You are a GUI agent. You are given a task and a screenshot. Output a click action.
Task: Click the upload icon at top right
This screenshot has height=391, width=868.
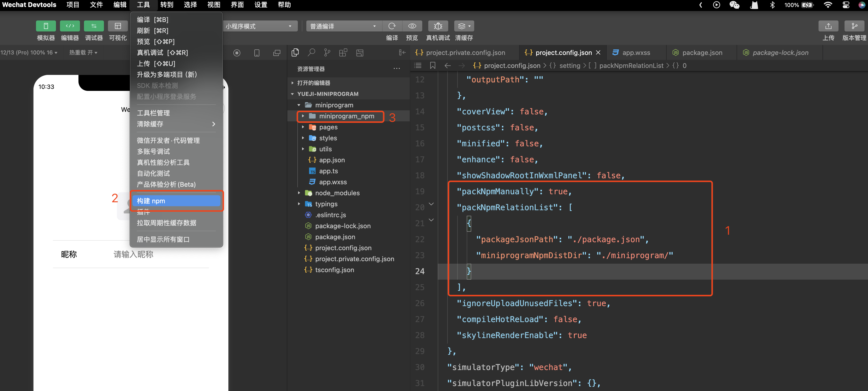coord(828,26)
